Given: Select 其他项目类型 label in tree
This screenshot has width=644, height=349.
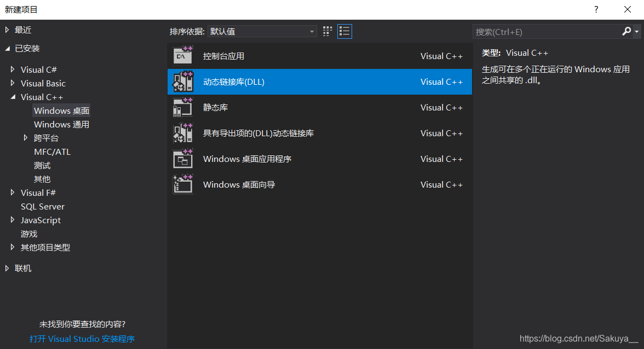Looking at the screenshot, I should [x=45, y=247].
